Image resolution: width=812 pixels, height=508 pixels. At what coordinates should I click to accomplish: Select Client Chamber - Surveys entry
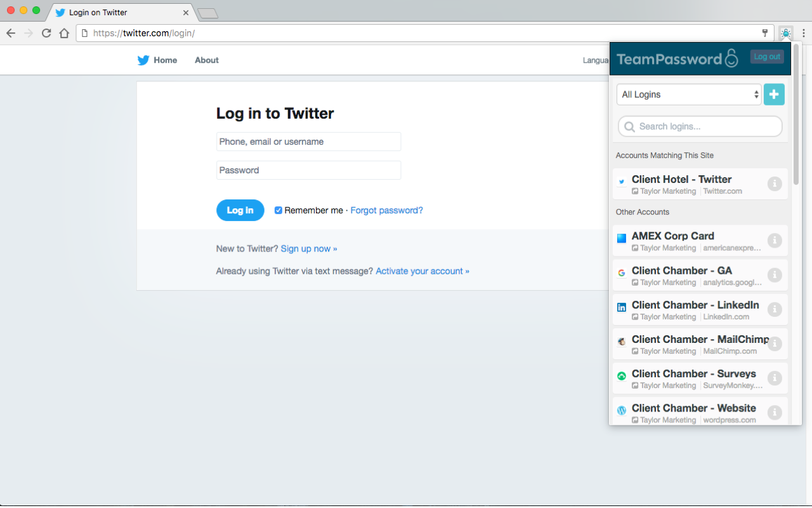tap(700, 378)
